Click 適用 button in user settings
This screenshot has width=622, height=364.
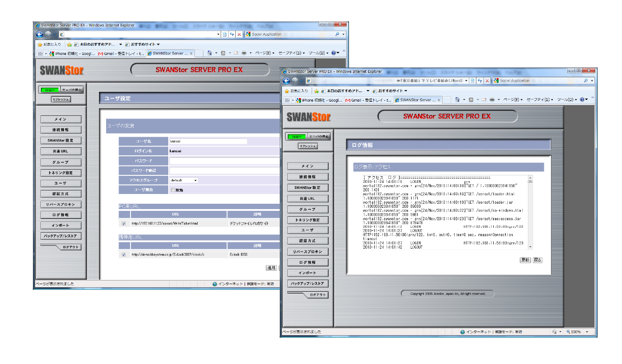click(271, 268)
